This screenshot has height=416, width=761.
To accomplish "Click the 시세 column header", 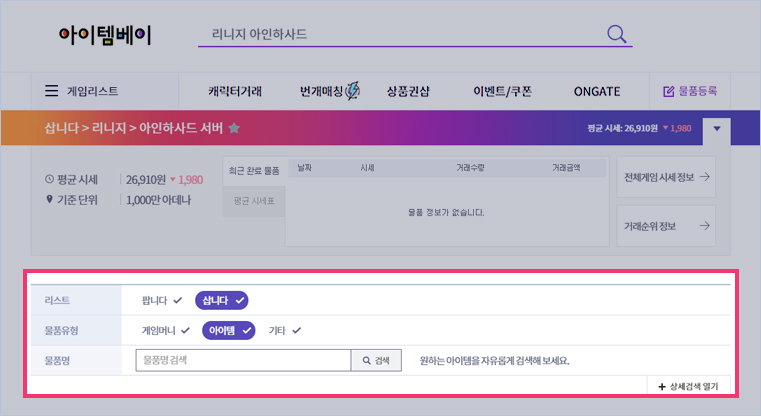I will [367, 168].
